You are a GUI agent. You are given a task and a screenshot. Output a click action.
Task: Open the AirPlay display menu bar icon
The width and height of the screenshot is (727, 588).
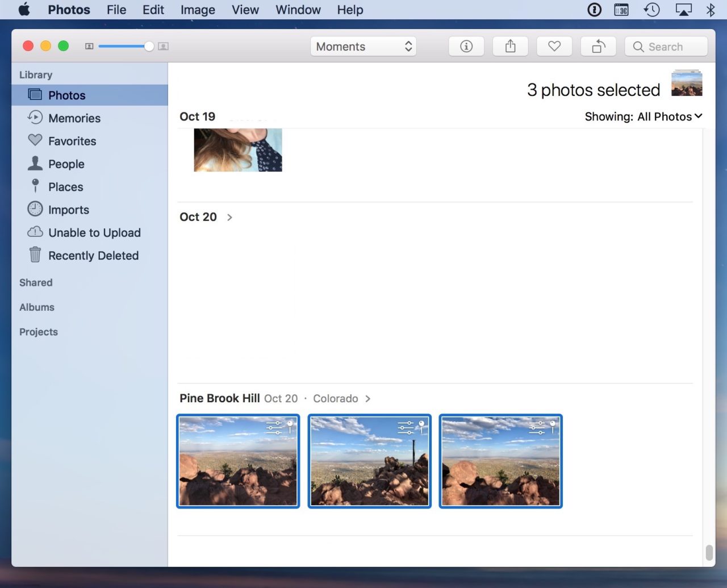pyautogui.click(x=683, y=10)
